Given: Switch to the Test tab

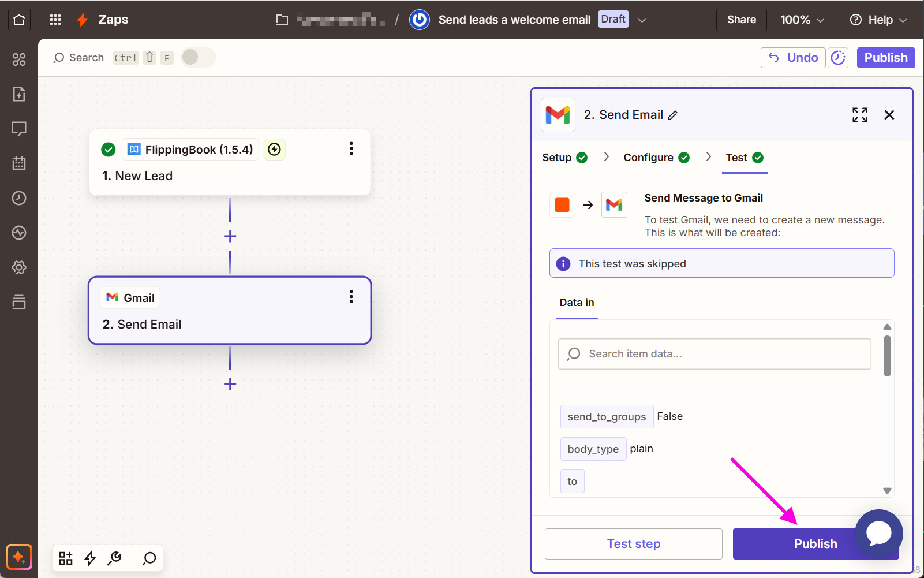Looking at the screenshot, I should pos(745,158).
